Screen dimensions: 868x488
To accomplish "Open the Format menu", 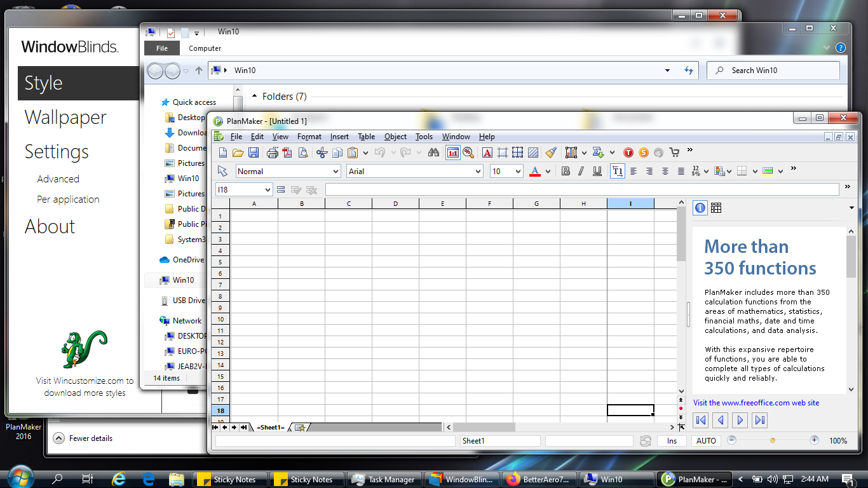I will (309, 137).
